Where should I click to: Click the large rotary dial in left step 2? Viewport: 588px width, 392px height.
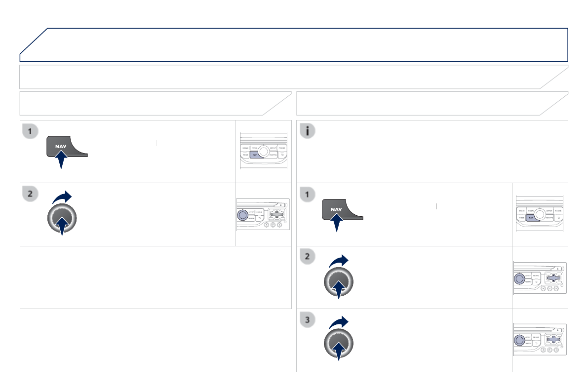62,219
